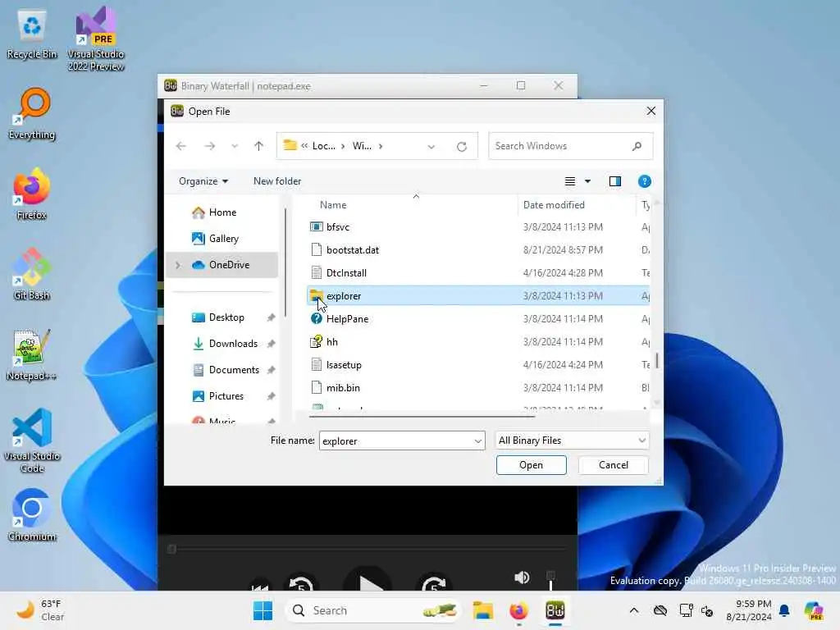Open the Git Bash desktop icon
Image resolution: width=840 pixels, height=630 pixels.
(32, 274)
